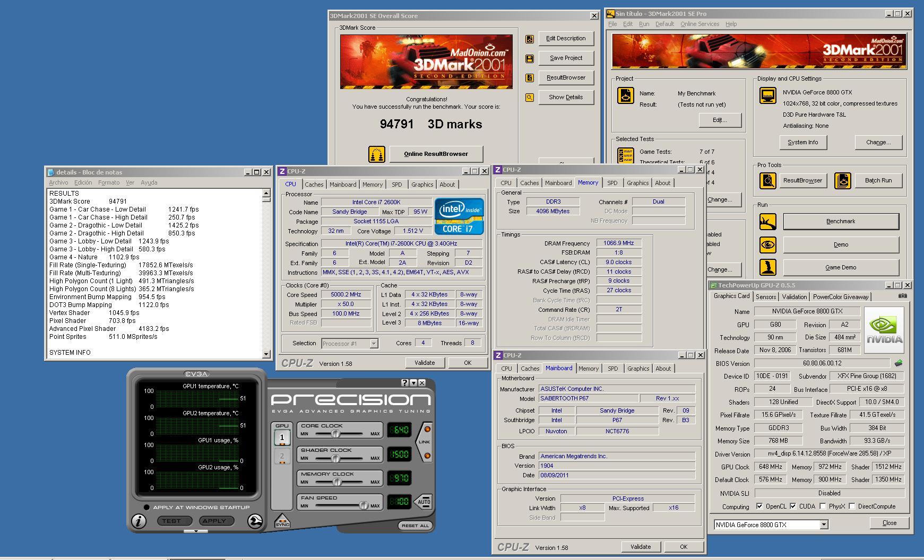Image resolution: width=924 pixels, height=560 pixels.
Task: Click the Notepad scroll up arrow
Action: point(266,194)
